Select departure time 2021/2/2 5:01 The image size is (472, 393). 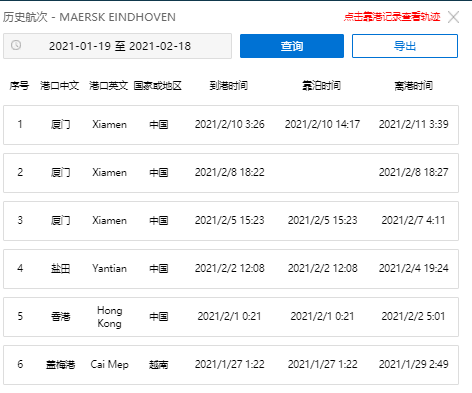tap(413, 316)
